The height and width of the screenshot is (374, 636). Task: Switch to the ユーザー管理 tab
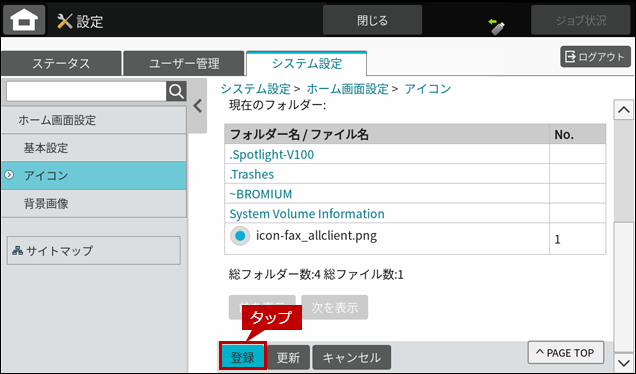tap(184, 63)
